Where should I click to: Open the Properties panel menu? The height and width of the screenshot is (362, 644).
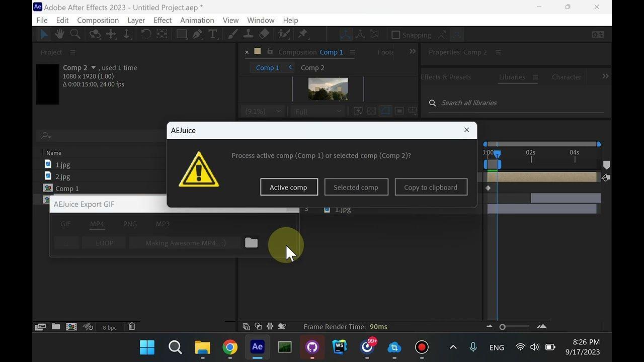(498, 52)
